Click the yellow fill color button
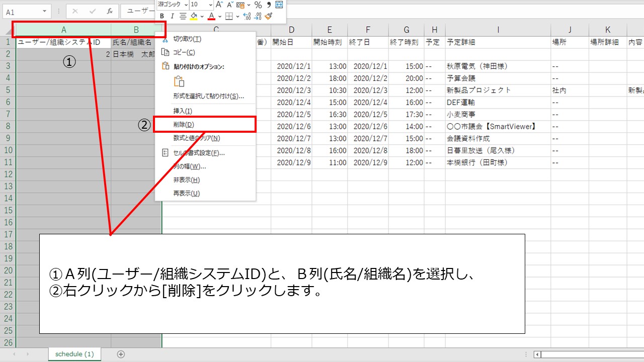Image resolution: width=644 pixels, height=362 pixels. [x=194, y=16]
